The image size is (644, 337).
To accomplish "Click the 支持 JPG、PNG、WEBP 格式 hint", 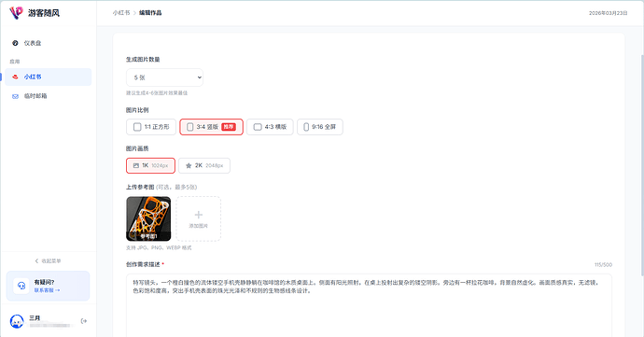I will pos(159,247).
